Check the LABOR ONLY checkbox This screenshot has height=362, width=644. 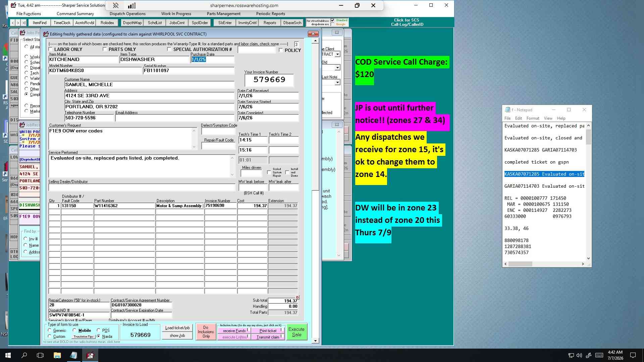(x=51, y=49)
